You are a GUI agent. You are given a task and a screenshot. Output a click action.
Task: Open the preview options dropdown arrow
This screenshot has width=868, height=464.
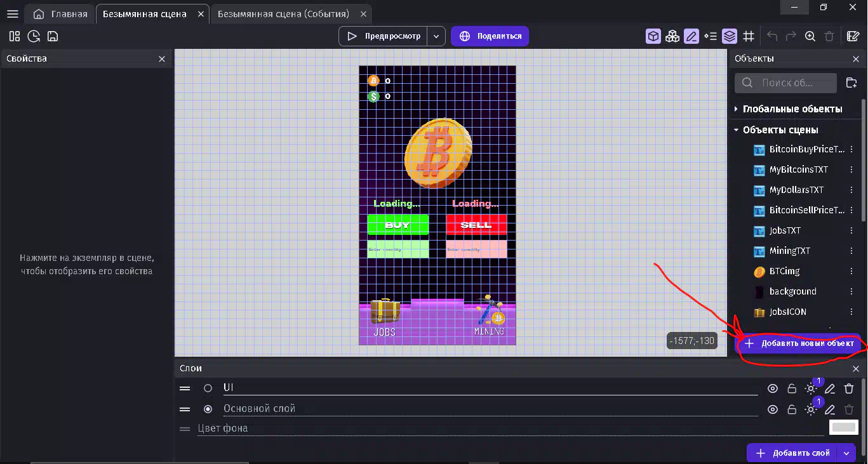click(x=436, y=36)
